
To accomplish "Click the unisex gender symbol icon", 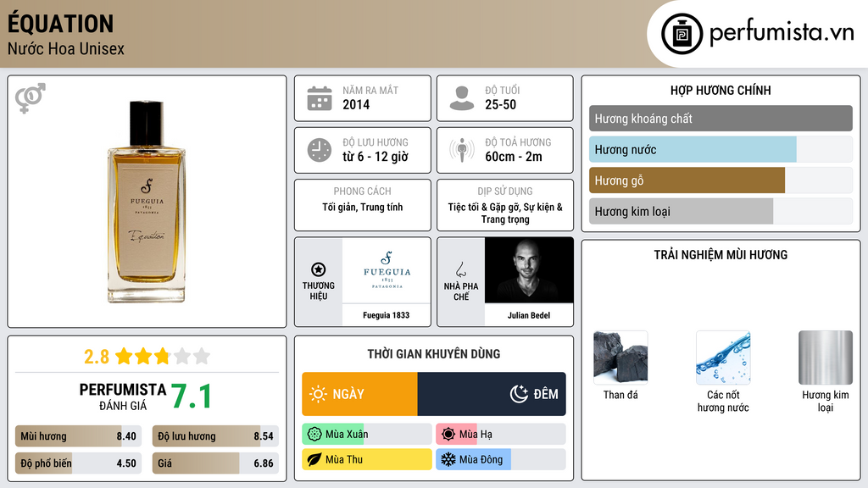I will 31,98.
